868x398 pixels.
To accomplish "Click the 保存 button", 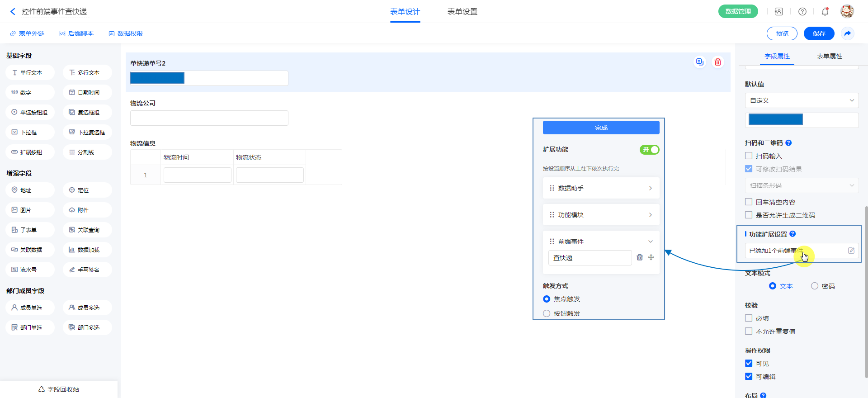I will click(x=819, y=33).
